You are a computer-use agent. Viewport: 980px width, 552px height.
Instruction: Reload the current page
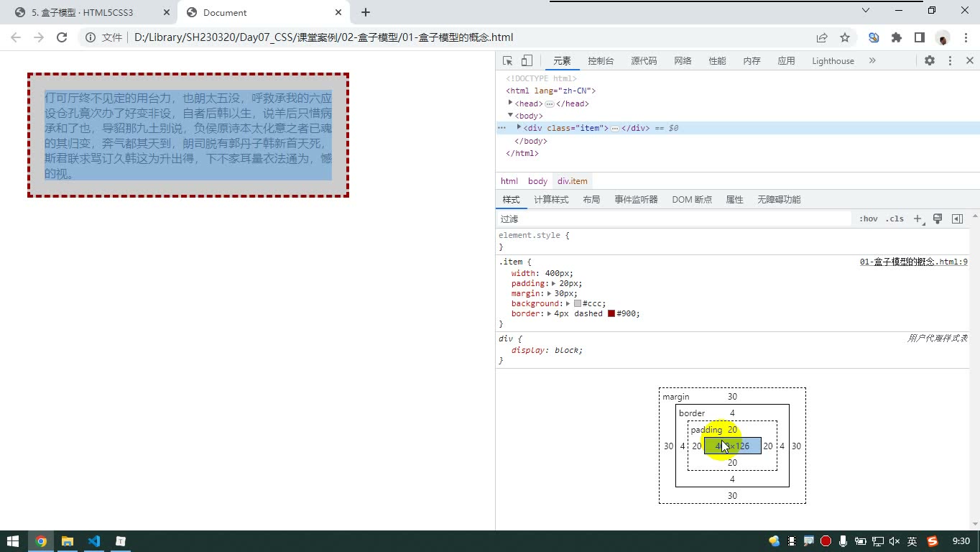point(62,37)
